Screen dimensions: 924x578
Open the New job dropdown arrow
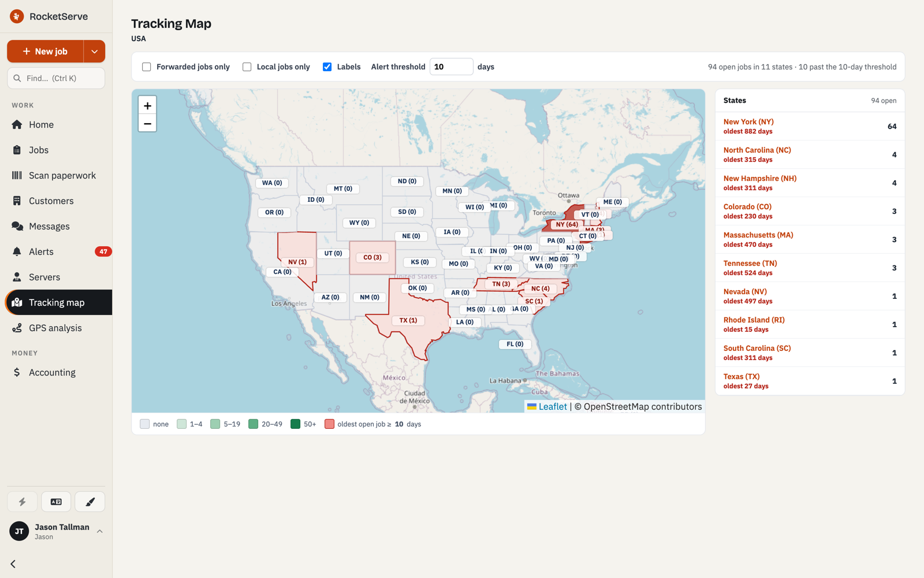[x=95, y=51]
